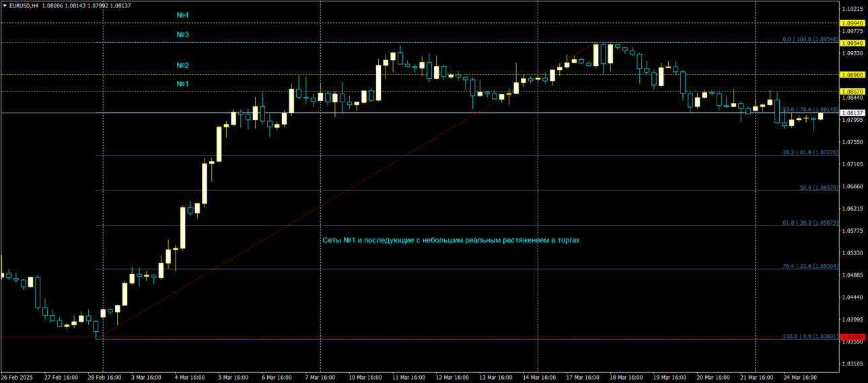Click the Fibonacci 61.8 | 38.2 (1.05873) label

click(x=810, y=222)
